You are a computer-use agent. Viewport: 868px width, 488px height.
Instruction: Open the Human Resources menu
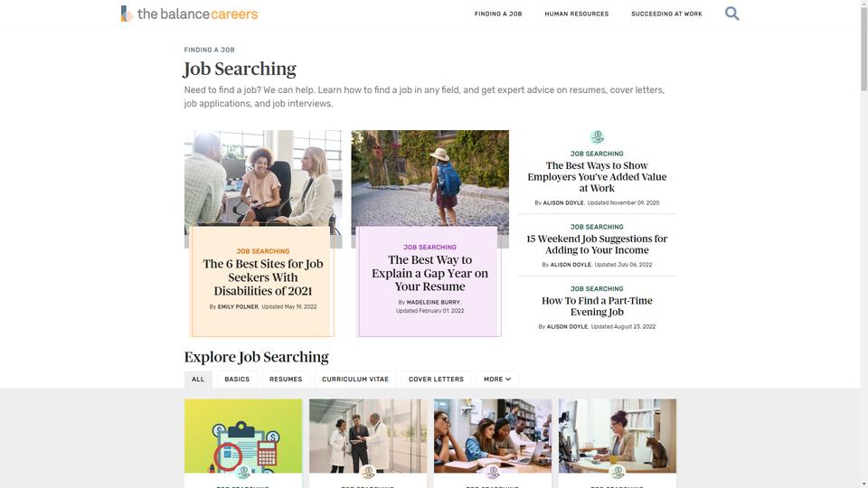pos(576,14)
